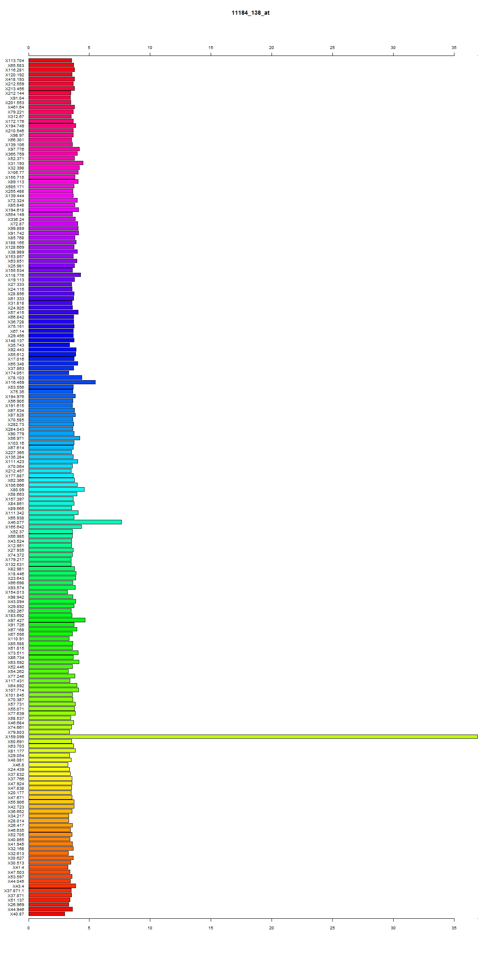490x980 pixels.
Task: Click the 'X43.4' row label
Action: click(x=18, y=886)
